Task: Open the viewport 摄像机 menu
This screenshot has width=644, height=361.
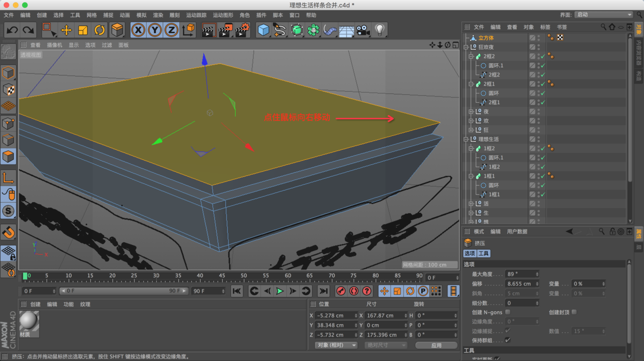Action: tap(55, 45)
